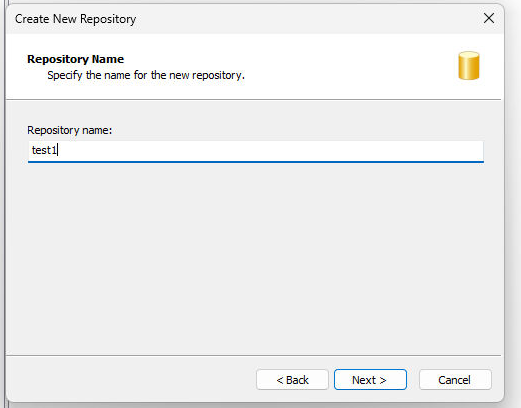
Task: Place cursor after 'test1' text
Action: (58, 150)
